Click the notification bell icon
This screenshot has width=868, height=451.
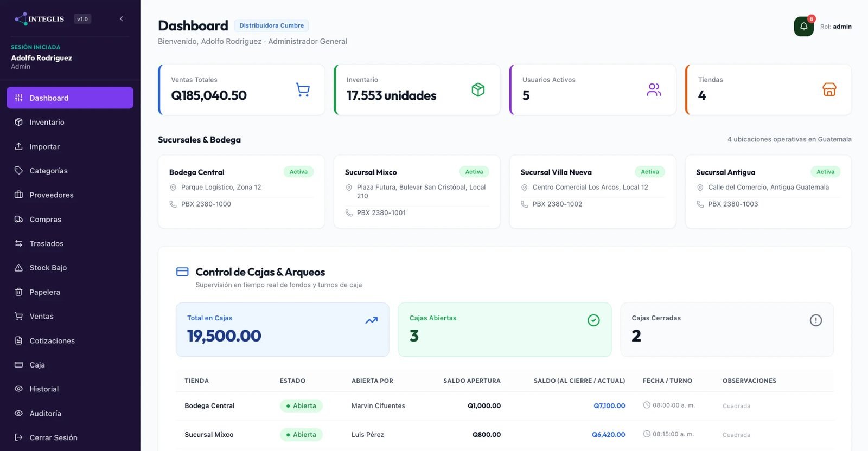[x=803, y=26]
